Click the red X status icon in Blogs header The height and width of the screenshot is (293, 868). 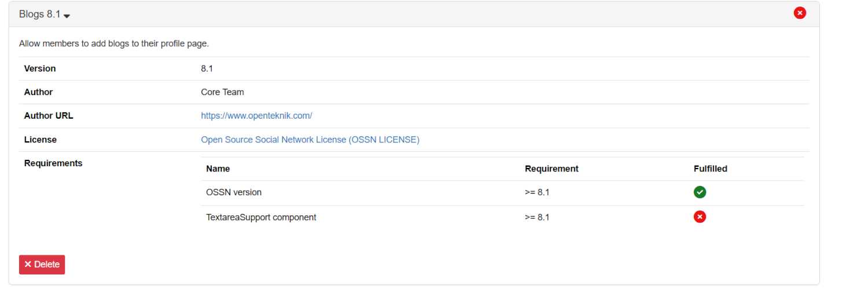(800, 13)
